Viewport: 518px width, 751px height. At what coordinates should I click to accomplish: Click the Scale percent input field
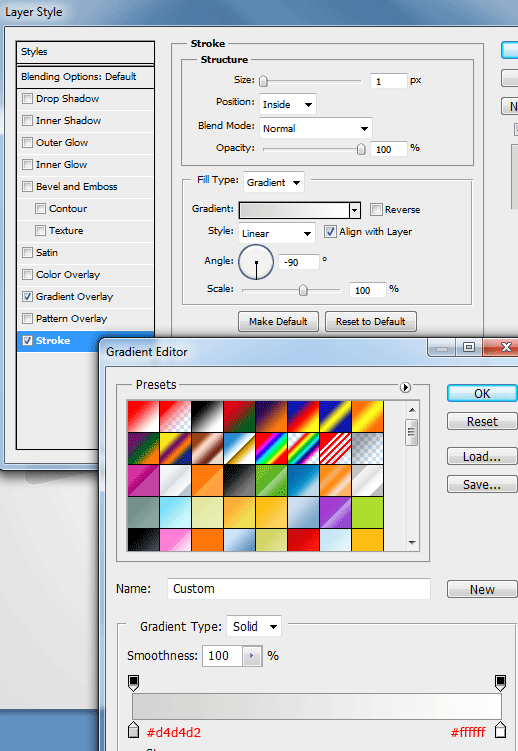(368, 290)
